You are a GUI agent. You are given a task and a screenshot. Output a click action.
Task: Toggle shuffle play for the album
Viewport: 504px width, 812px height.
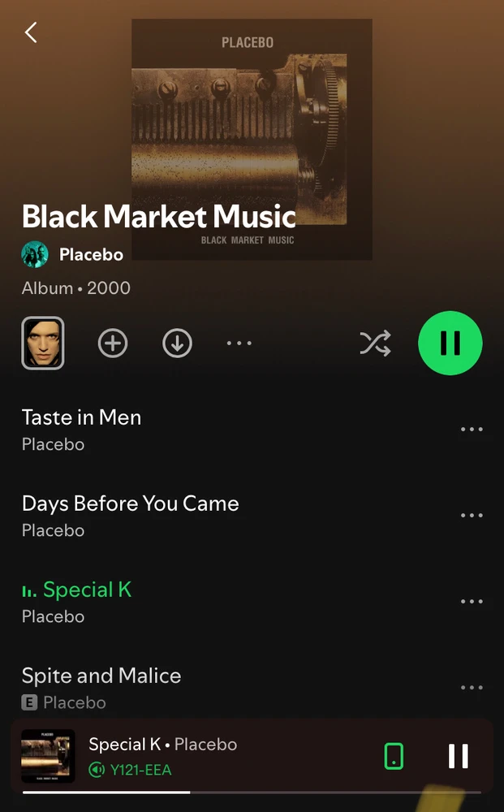coord(375,343)
